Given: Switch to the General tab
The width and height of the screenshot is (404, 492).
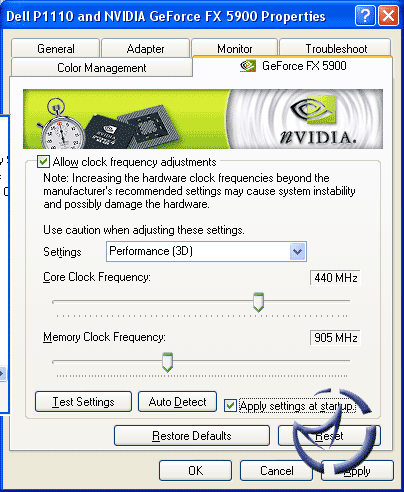Looking at the screenshot, I should click(x=56, y=49).
